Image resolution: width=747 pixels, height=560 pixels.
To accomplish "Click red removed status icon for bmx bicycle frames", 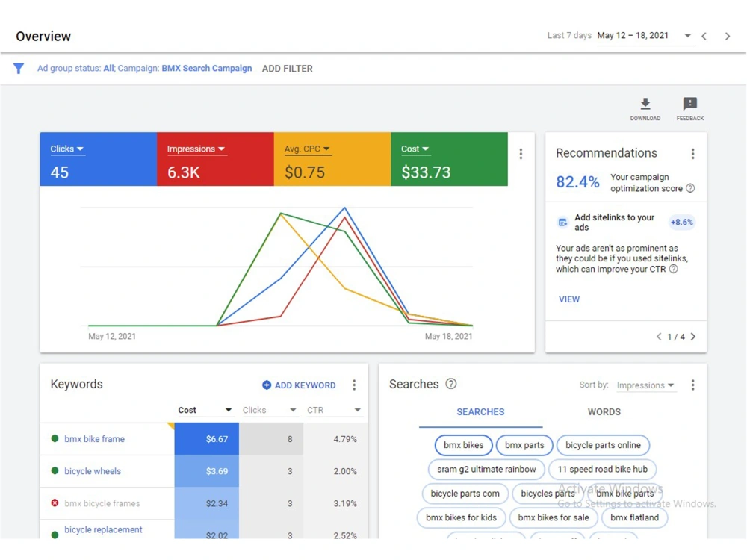I will 55,503.
